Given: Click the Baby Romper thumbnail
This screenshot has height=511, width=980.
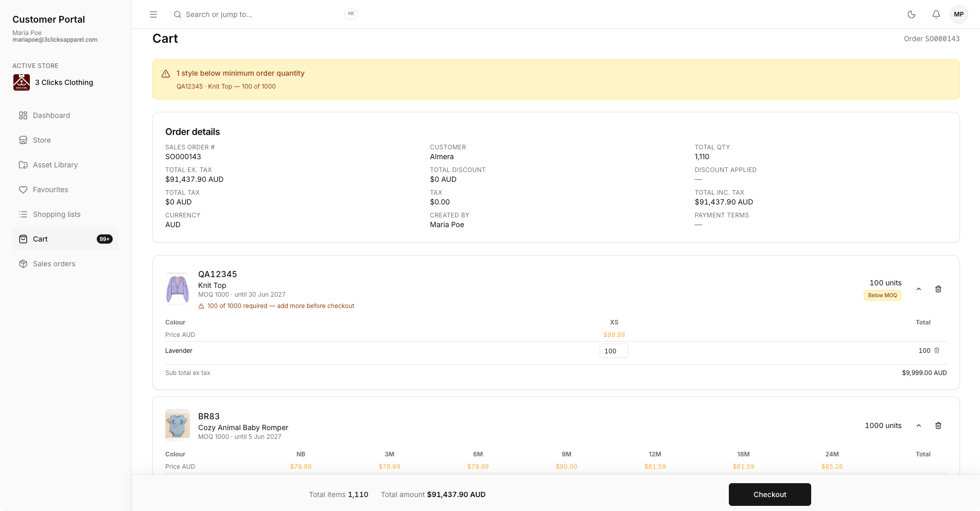Looking at the screenshot, I should (178, 425).
